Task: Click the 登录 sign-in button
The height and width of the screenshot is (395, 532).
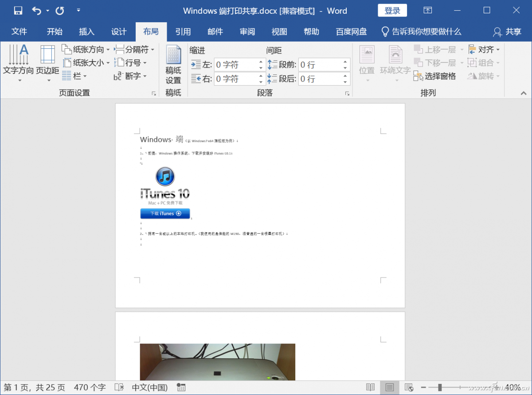Action: [x=392, y=11]
